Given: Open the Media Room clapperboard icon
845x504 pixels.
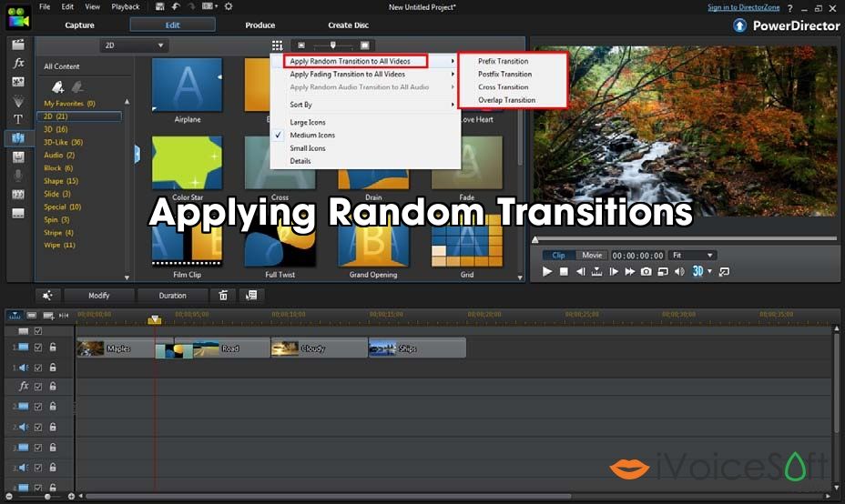Looking at the screenshot, I should pos(18,45).
